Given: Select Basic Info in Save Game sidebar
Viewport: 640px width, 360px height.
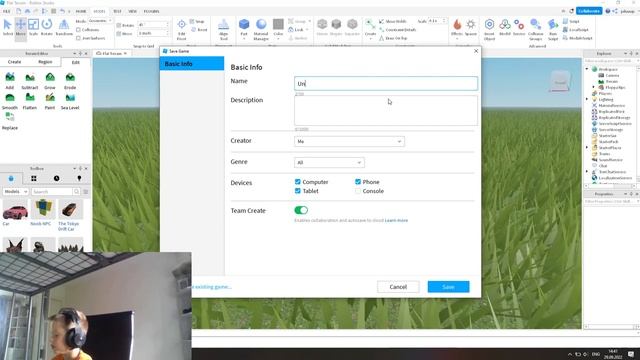Looking at the screenshot, I should click(192, 64).
